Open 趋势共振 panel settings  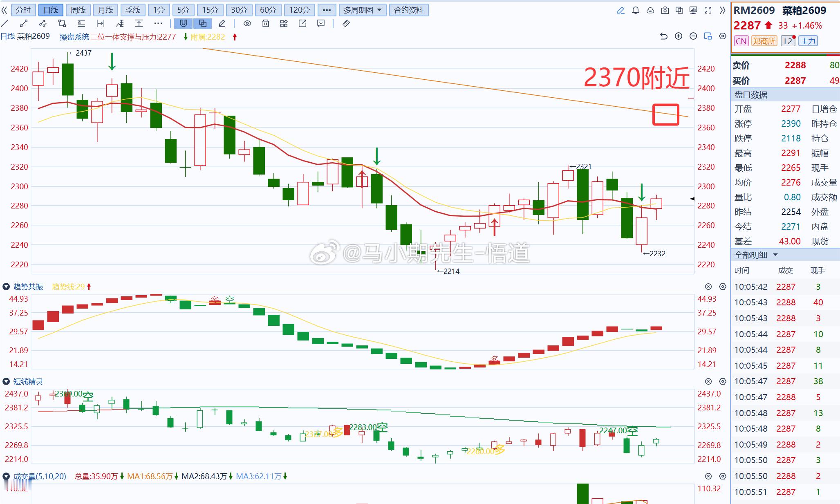tap(723, 287)
